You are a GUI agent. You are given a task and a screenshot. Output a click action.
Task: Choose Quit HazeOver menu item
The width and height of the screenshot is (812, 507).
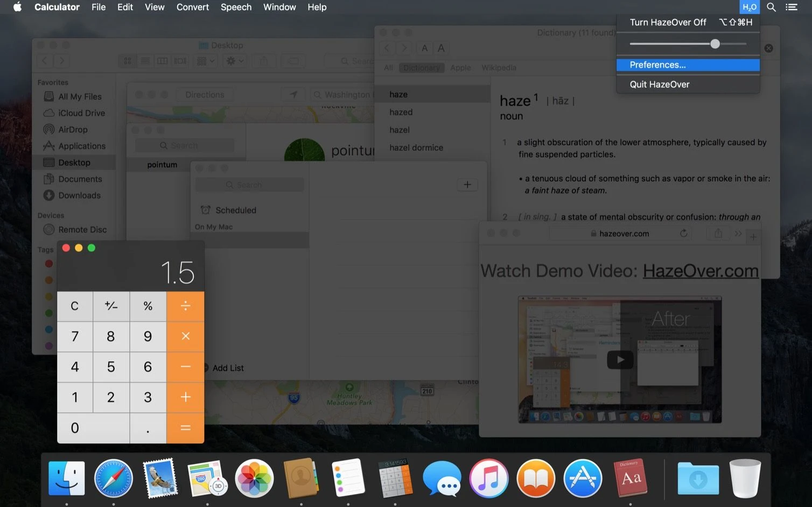(x=659, y=84)
